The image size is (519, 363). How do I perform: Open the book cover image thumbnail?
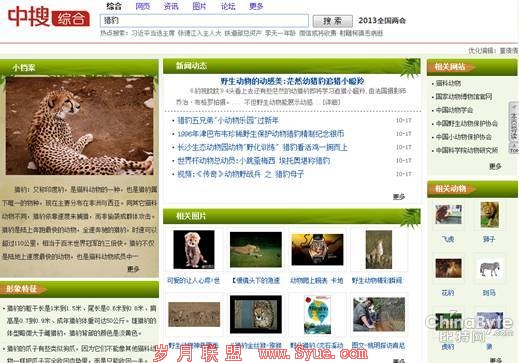pos(317,314)
